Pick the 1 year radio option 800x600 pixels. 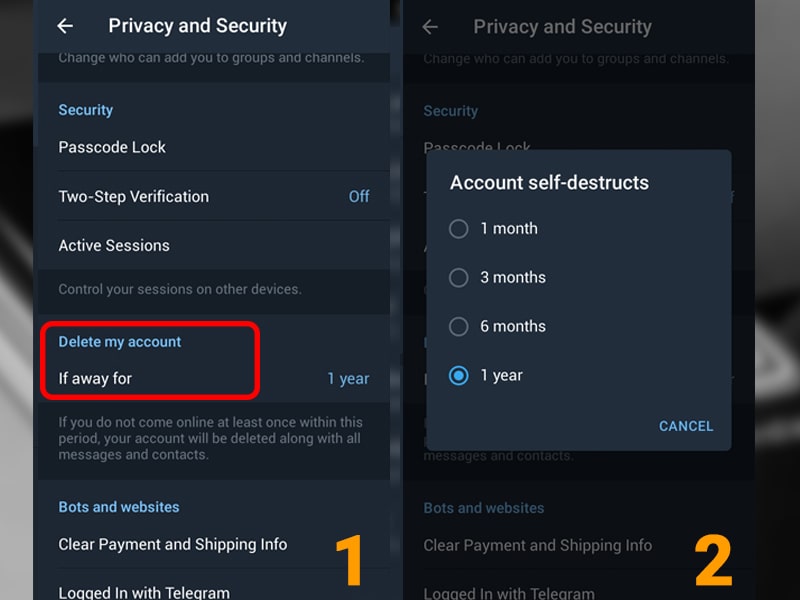pyautogui.click(x=485, y=376)
